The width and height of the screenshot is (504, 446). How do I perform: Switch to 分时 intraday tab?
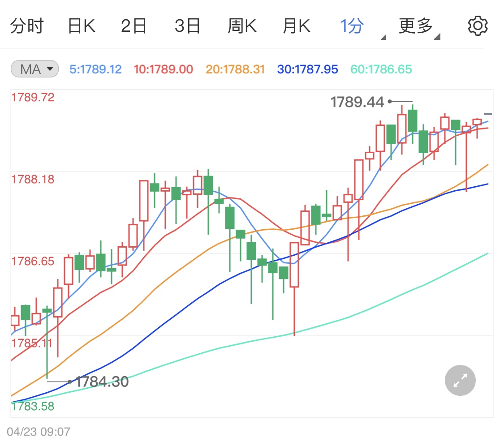[x=27, y=26]
